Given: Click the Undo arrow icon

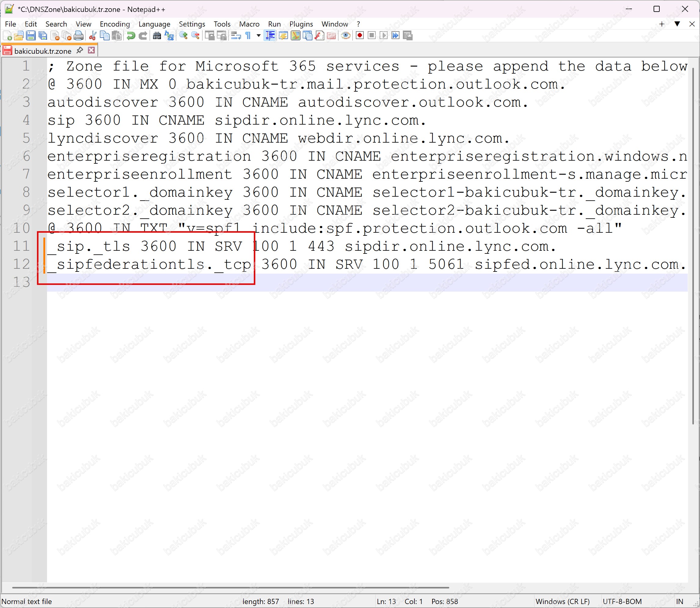Looking at the screenshot, I should pos(131,36).
